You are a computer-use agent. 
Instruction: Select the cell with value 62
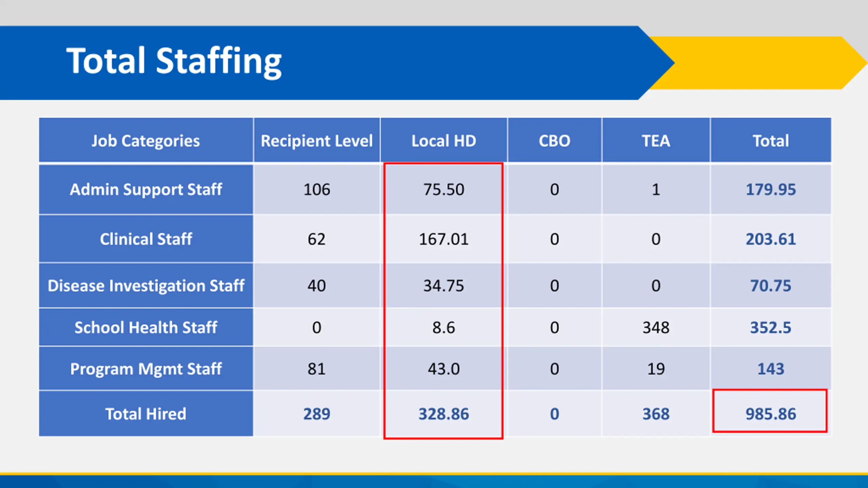317,239
